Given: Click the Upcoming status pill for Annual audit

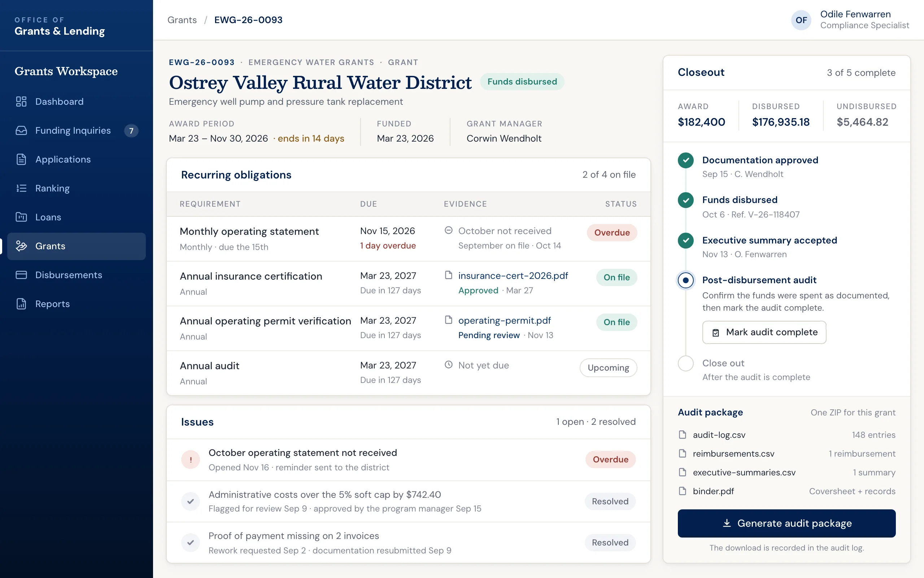Looking at the screenshot, I should [x=608, y=367].
